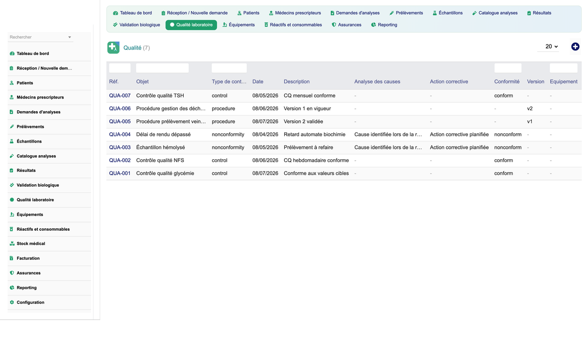Open the record QUA-006 link
Image resolution: width=588 pixels, height=364 pixels.
[120, 108]
